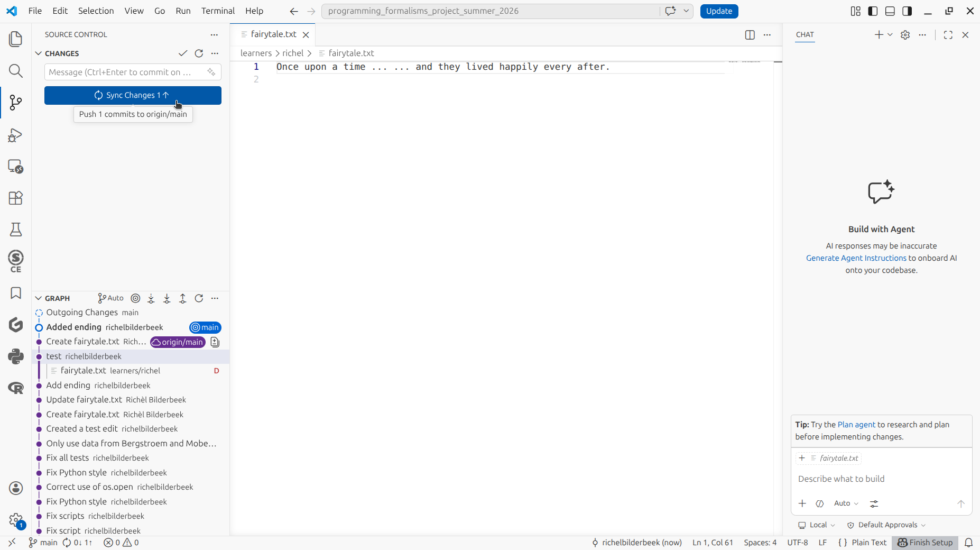The image size is (980, 550).
Task: Open the Manage gear with update badge
Action: [16, 520]
